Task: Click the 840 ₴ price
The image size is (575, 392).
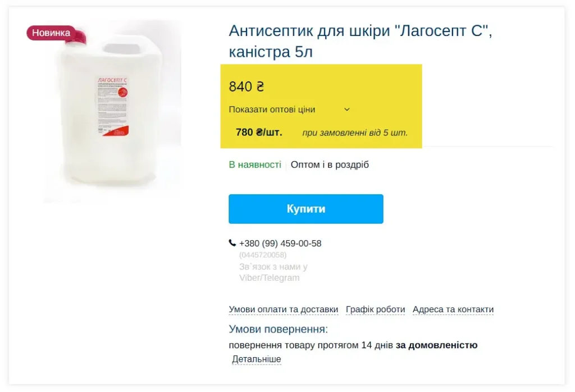Action: click(x=247, y=87)
